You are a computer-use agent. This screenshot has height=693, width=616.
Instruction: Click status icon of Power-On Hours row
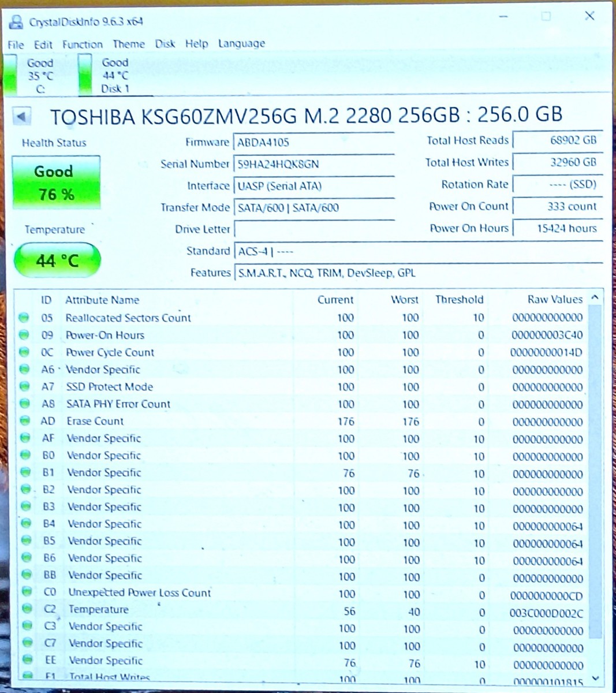(x=24, y=335)
